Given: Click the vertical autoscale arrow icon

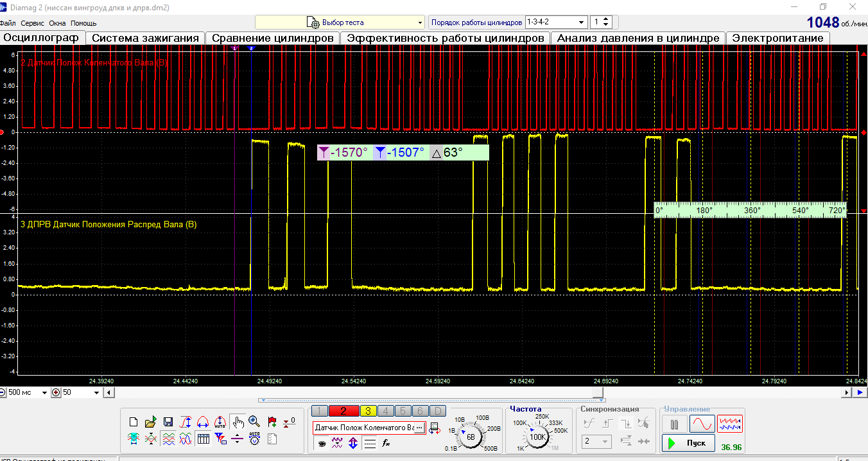Looking at the screenshot, I should [x=186, y=422].
